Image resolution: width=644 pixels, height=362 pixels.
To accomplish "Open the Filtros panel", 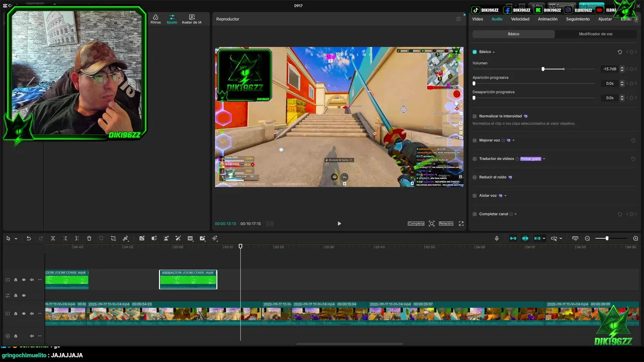I will pos(155,19).
